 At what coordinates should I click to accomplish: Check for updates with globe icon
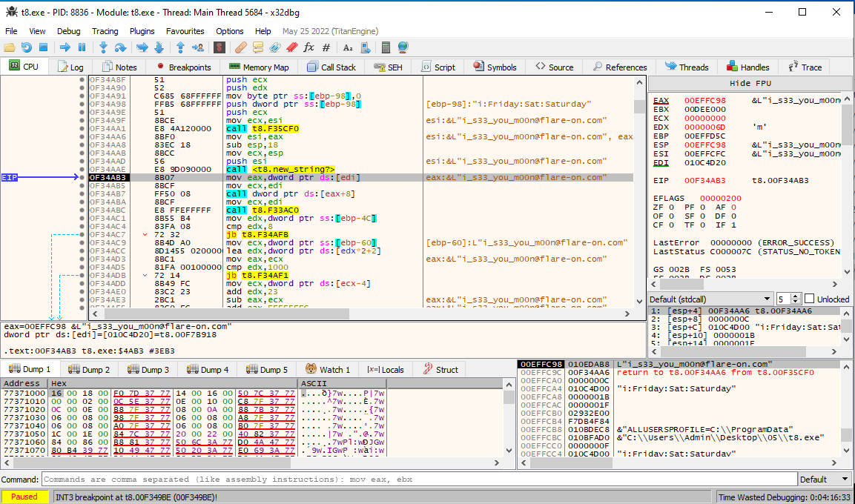[403, 47]
